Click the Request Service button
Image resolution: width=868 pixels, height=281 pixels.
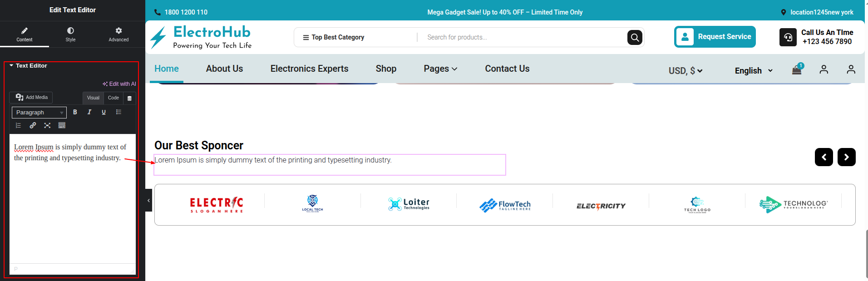click(x=715, y=37)
